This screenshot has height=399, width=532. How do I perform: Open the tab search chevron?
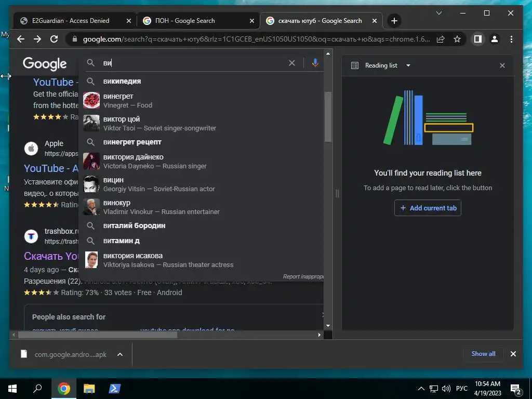pyautogui.click(x=438, y=13)
